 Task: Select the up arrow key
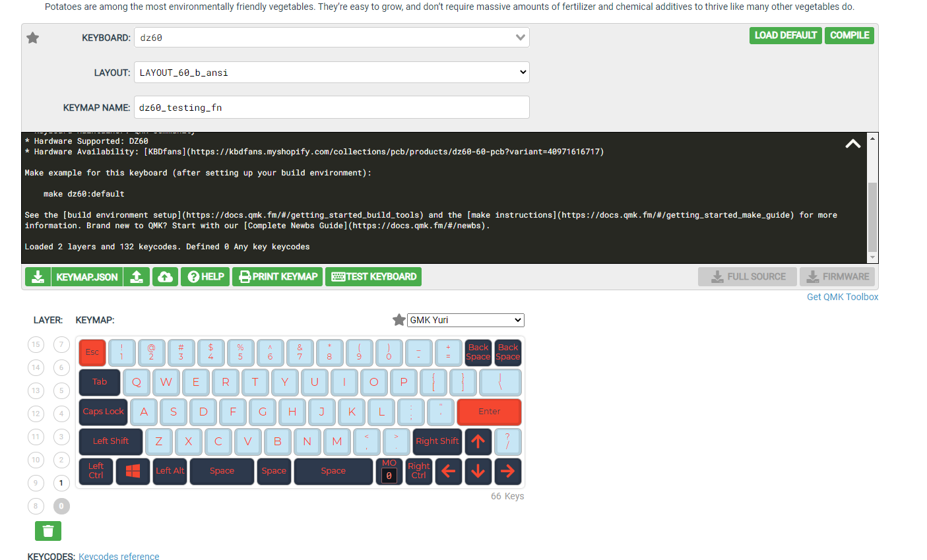(x=478, y=441)
